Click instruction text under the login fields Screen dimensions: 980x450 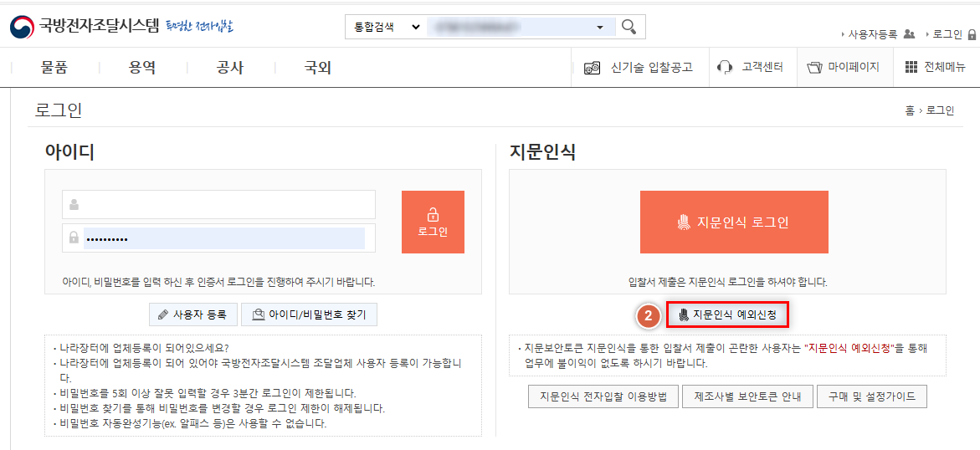coord(218,282)
